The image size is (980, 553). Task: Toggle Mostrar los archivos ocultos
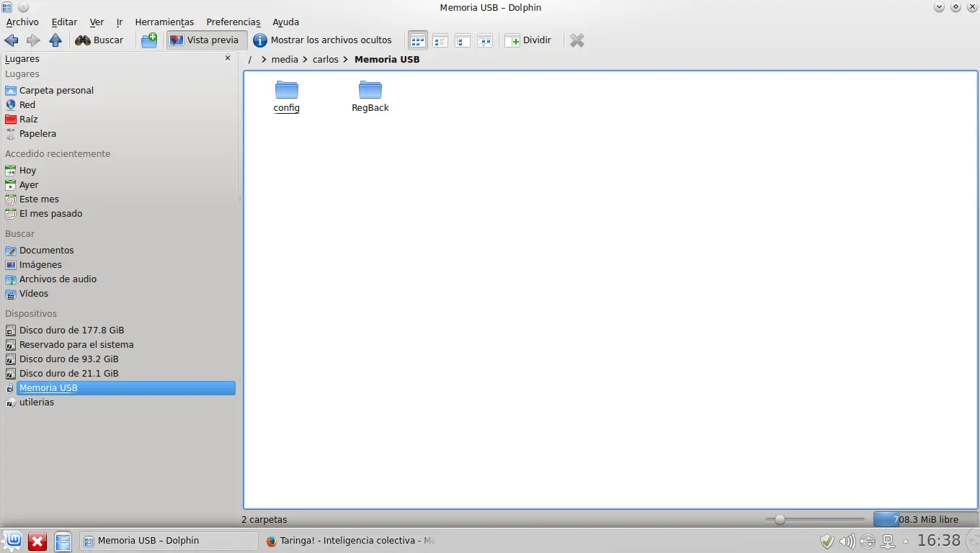coord(323,40)
